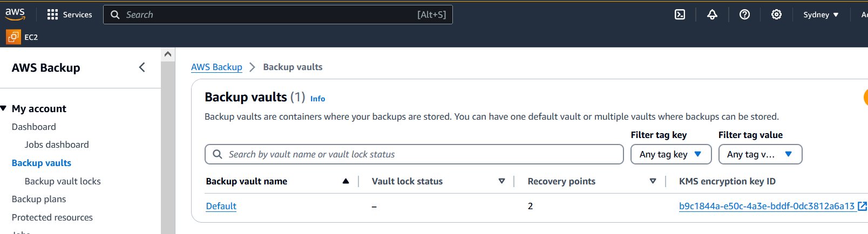This screenshot has height=234, width=868.
Task: Collapse the My account section
Action: 4,108
